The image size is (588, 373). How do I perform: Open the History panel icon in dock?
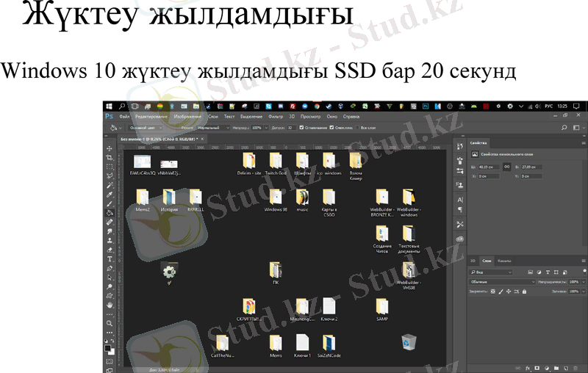pos(460,146)
